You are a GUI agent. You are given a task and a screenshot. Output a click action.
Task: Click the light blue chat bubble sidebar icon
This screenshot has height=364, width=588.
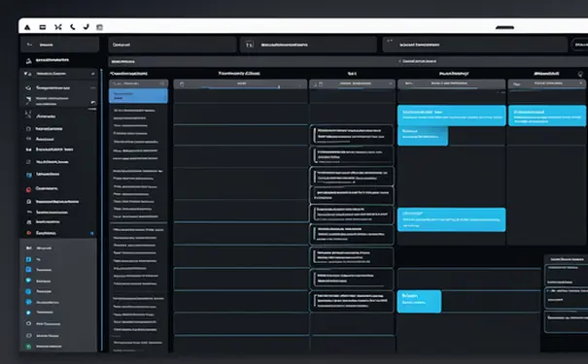pyautogui.click(x=28, y=281)
